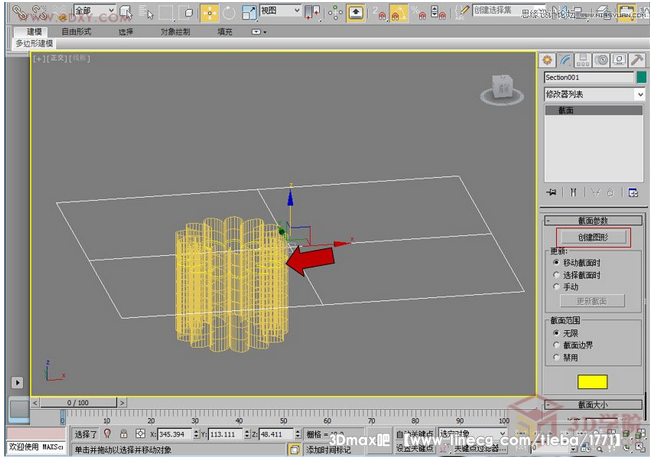This screenshot has width=650, height=457.
Task: Switch to the 建模 ribbon tab
Action: click(x=34, y=32)
